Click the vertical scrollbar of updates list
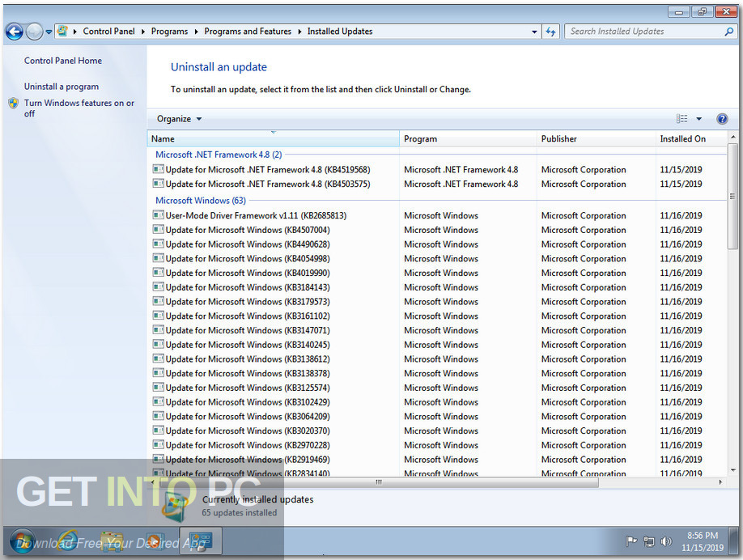The height and width of the screenshot is (560, 743). pos(732,196)
